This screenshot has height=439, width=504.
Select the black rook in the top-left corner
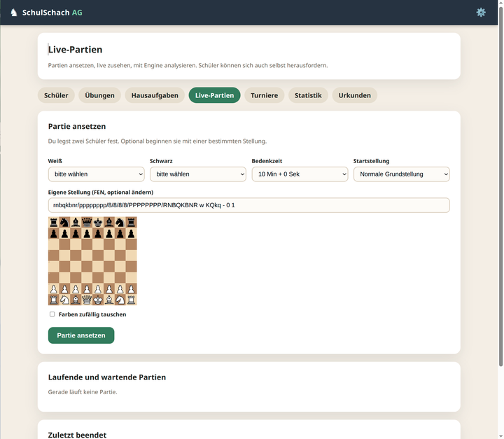click(x=54, y=222)
